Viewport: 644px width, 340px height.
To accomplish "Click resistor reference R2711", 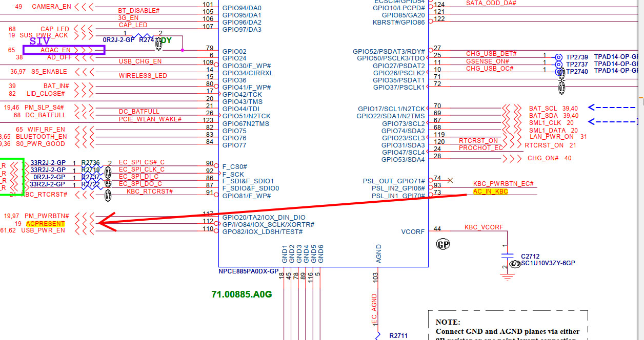I will point(398,336).
